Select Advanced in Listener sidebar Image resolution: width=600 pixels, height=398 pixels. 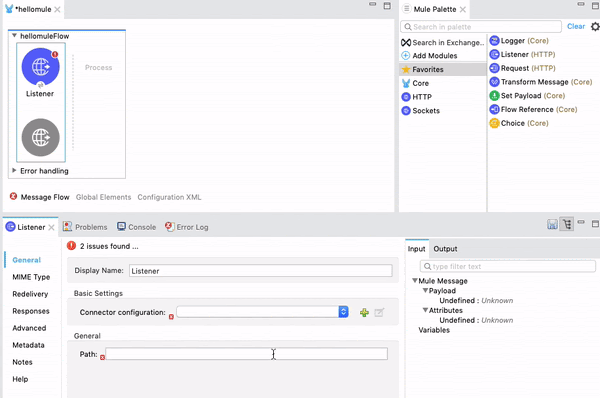pos(29,328)
